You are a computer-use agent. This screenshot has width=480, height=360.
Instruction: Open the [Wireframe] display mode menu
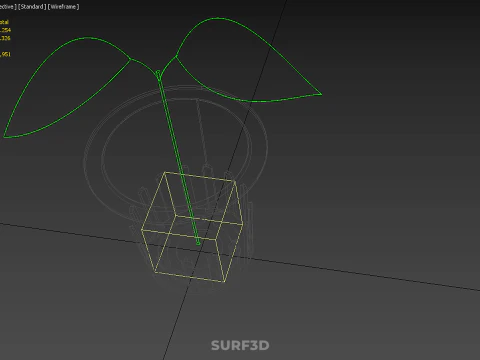[x=63, y=7]
